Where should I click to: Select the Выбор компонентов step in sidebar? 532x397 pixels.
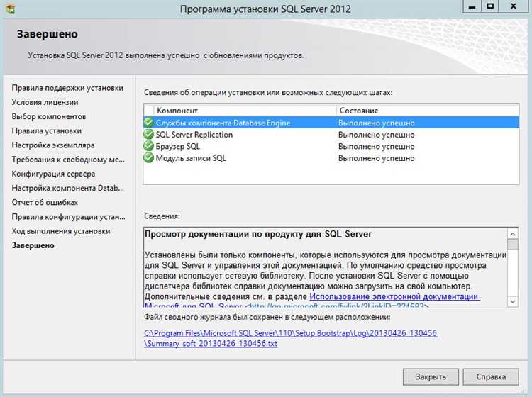coord(49,116)
